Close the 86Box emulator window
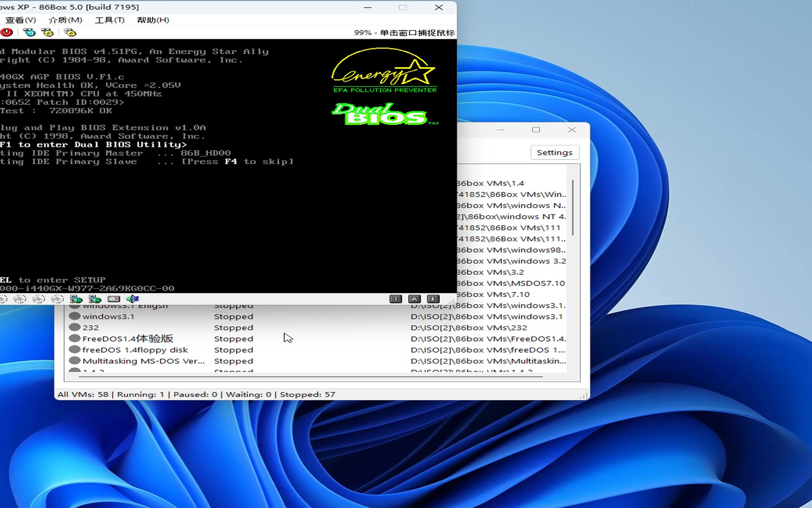This screenshot has height=508, width=812. pyautogui.click(x=439, y=8)
